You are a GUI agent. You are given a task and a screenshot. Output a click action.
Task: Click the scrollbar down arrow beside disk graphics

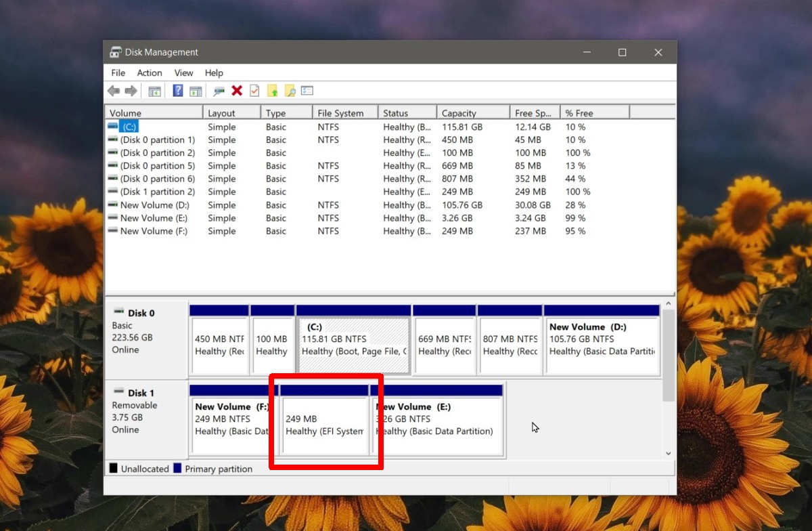[x=669, y=453]
